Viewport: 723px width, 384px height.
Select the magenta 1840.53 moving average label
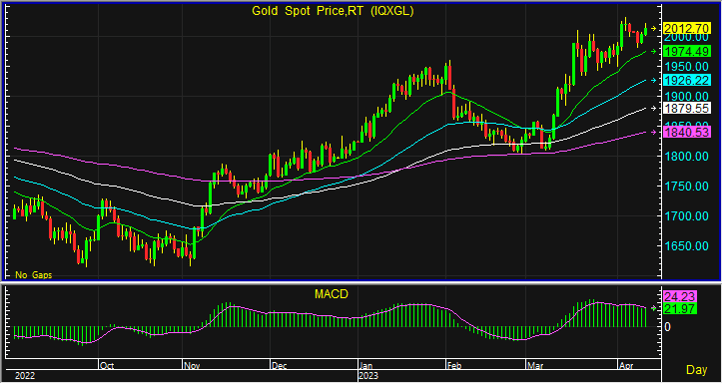pos(687,133)
